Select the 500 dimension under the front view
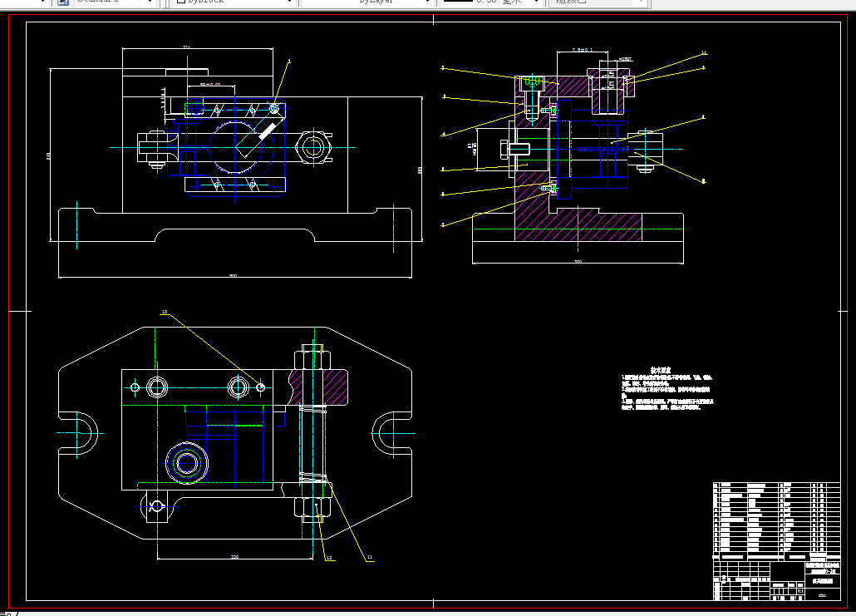Image resolution: width=856 pixels, height=616 pixels. (233, 276)
